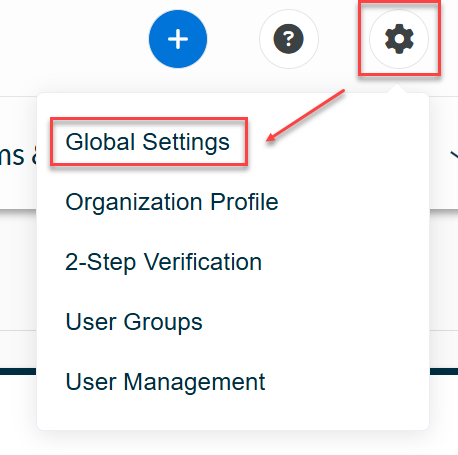Image resolution: width=458 pixels, height=455 pixels.
Task: Open help via the question mark icon
Action: 289,39
